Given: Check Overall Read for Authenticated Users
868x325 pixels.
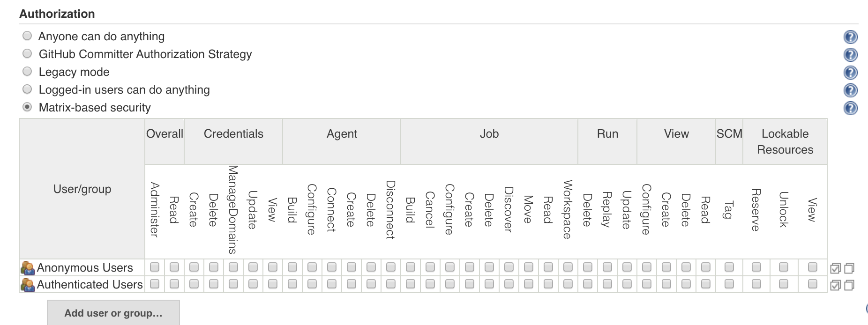Looking at the screenshot, I should [x=174, y=284].
